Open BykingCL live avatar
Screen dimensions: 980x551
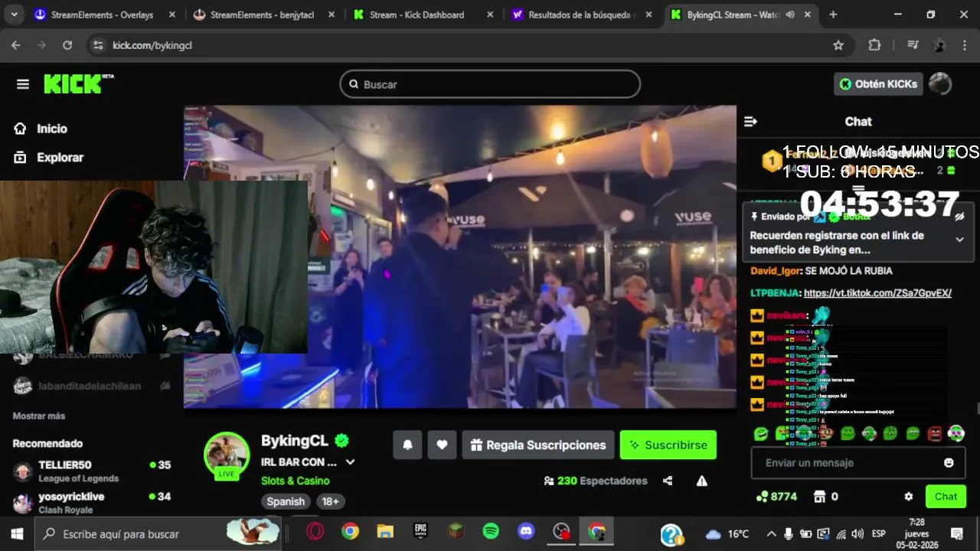[227, 455]
